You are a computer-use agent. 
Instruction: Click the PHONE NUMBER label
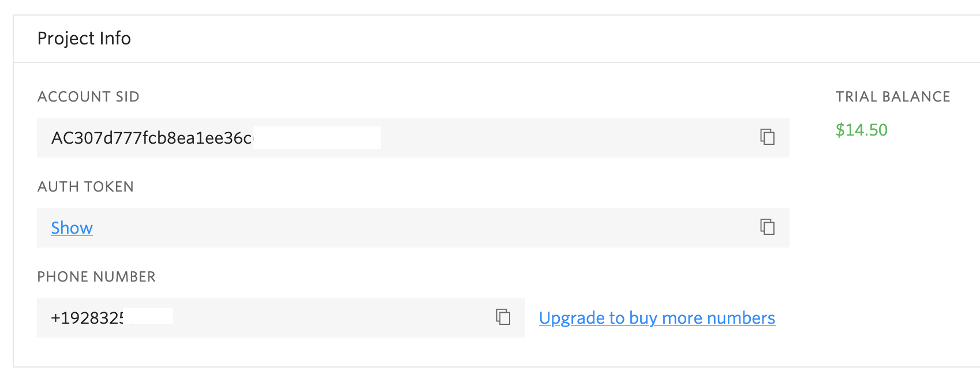click(x=96, y=276)
